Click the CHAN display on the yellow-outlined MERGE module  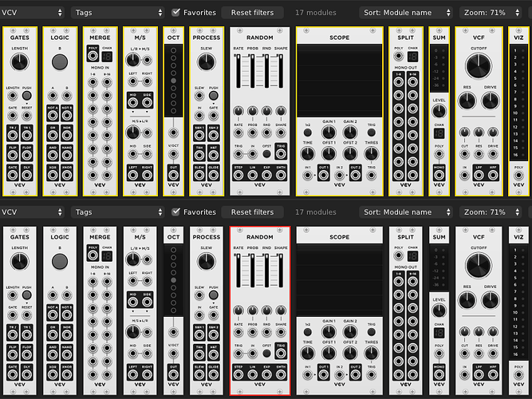tap(107, 57)
